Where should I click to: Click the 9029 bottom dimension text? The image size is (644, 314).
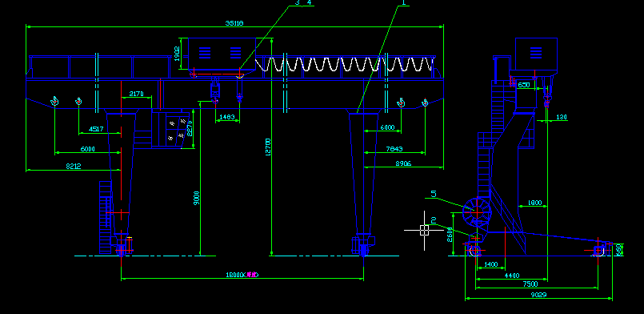click(x=538, y=295)
